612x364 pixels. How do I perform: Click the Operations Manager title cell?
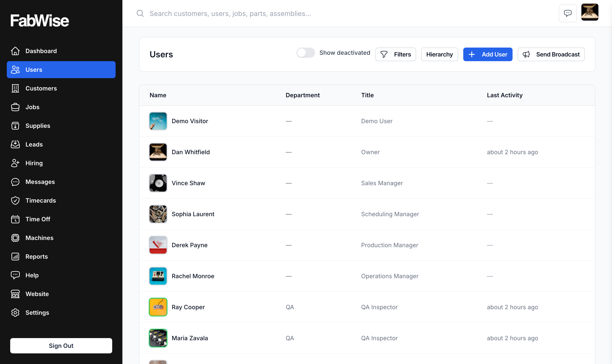pos(390,276)
